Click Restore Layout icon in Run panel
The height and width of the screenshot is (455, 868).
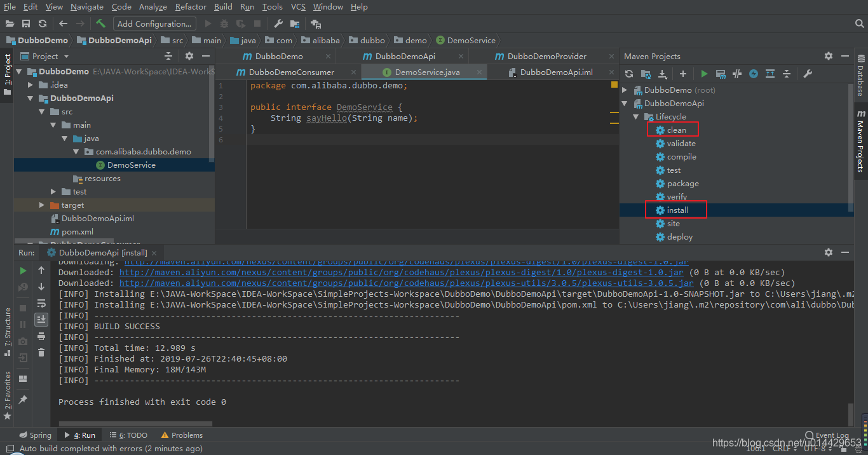point(24,379)
